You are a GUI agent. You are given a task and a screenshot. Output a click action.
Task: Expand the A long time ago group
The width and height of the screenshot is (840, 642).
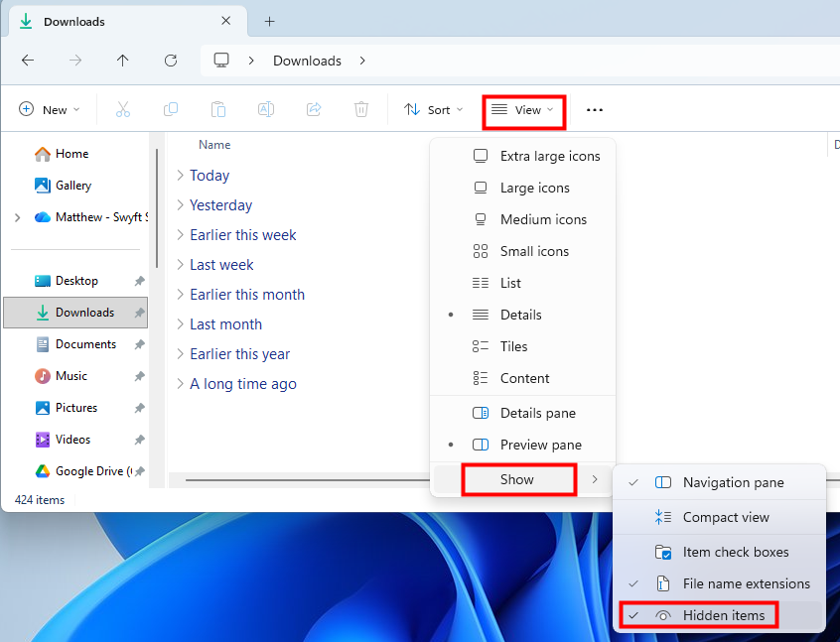(181, 383)
